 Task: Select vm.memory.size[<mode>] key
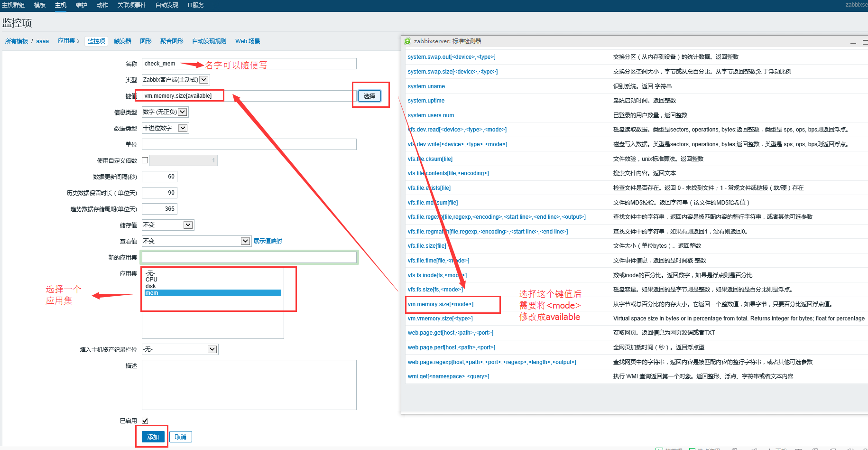click(x=441, y=304)
